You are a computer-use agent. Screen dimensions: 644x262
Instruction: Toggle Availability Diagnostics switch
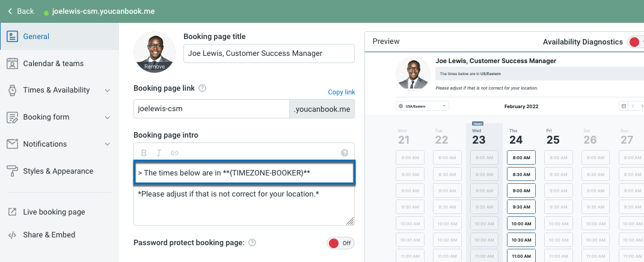pos(635,41)
